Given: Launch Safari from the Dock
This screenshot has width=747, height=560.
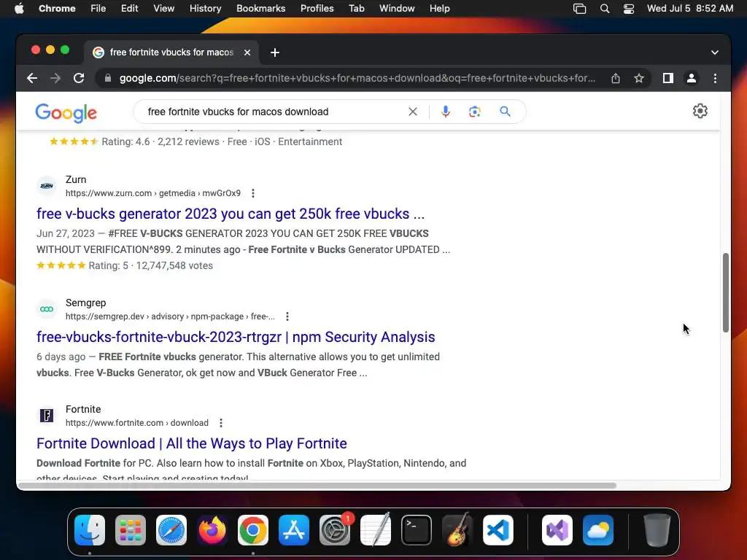Looking at the screenshot, I should [171, 530].
